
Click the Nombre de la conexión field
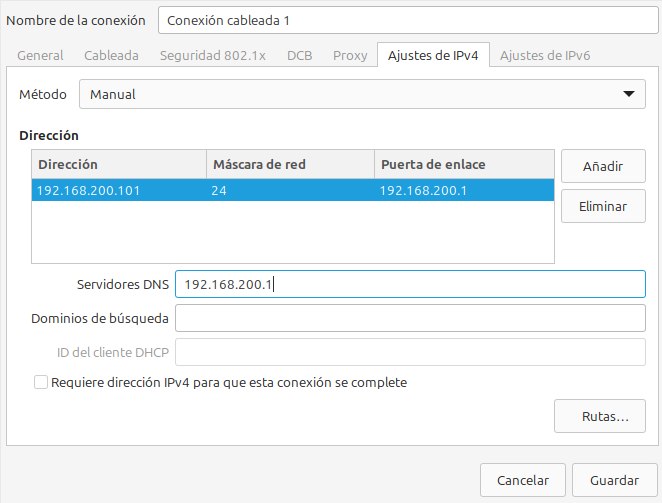pyautogui.click(x=401, y=20)
